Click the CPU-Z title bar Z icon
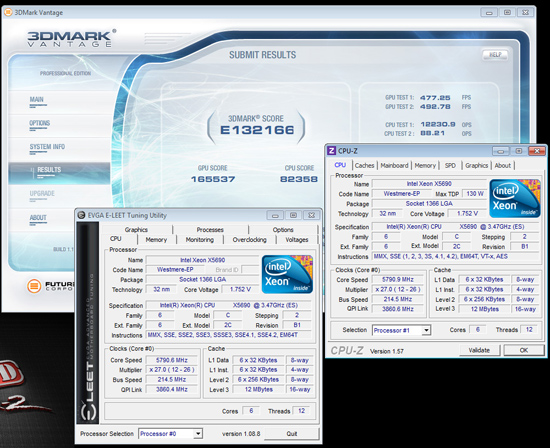 pyautogui.click(x=331, y=151)
